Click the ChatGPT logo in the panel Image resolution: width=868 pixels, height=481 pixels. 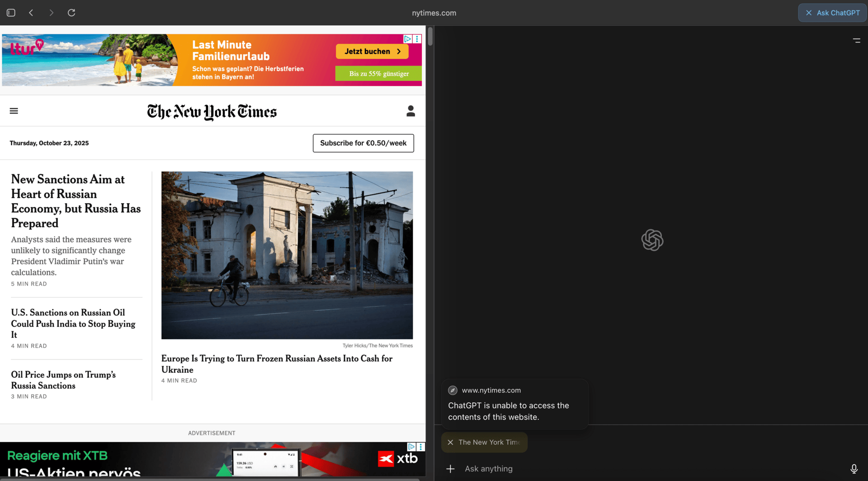point(652,240)
